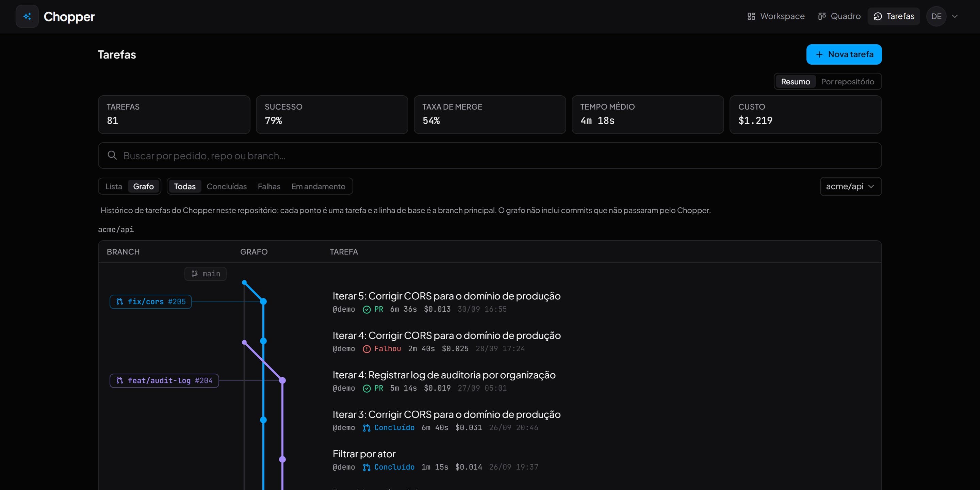Switch to Lista view

114,186
